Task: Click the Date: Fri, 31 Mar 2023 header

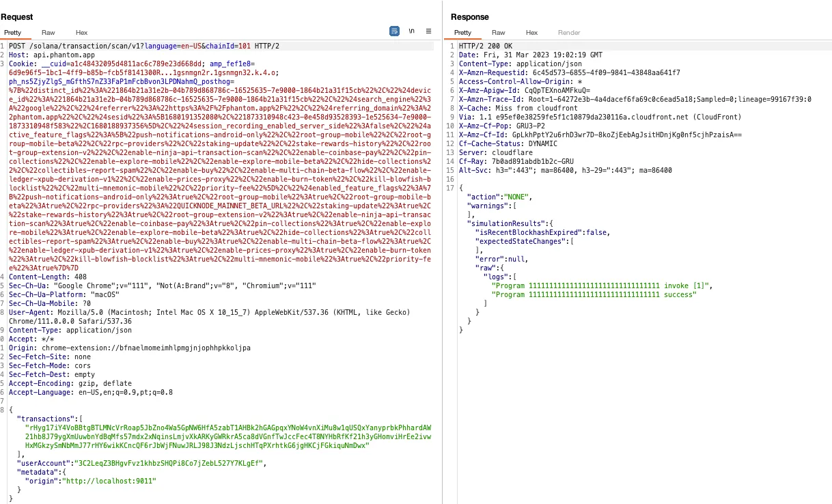Action: click(531, 55)
